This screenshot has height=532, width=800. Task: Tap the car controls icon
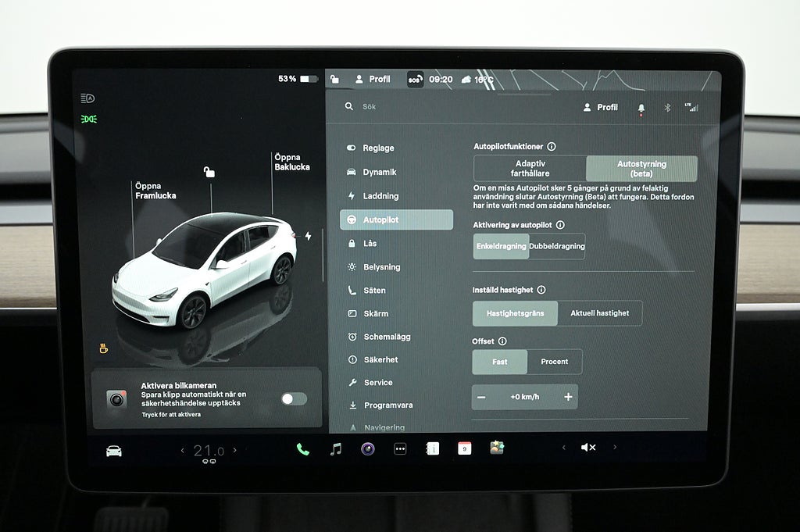coord(114,451)
